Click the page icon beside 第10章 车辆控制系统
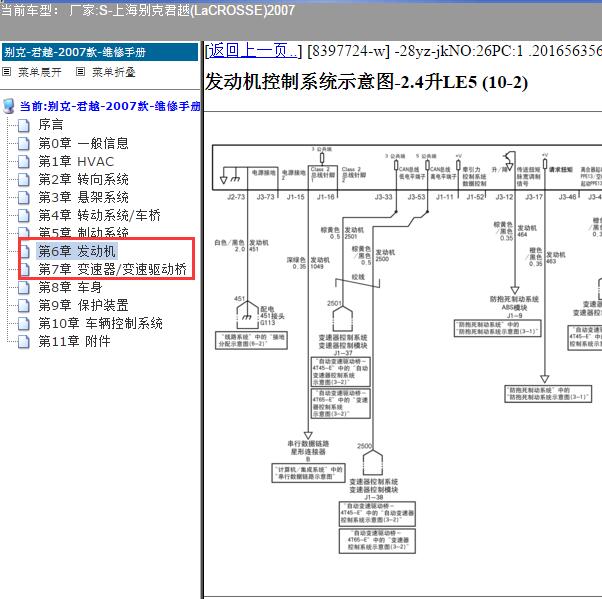Viewport: 602px width, 599px height. 24,324
